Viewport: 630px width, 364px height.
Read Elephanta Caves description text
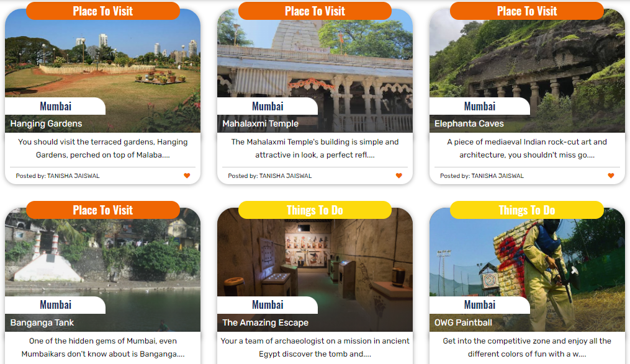(x=527, y=148)
